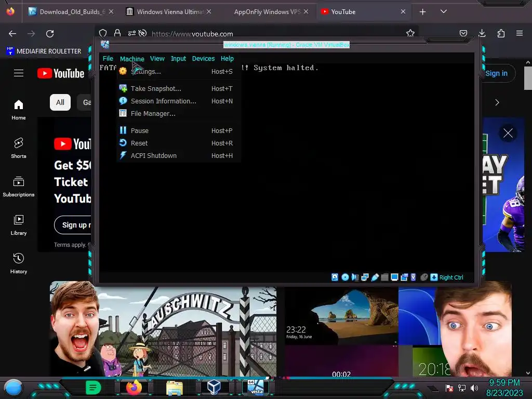Open Firefox extensions menu
The width and height of the screenshot is (532, 399).
point(501,33)
